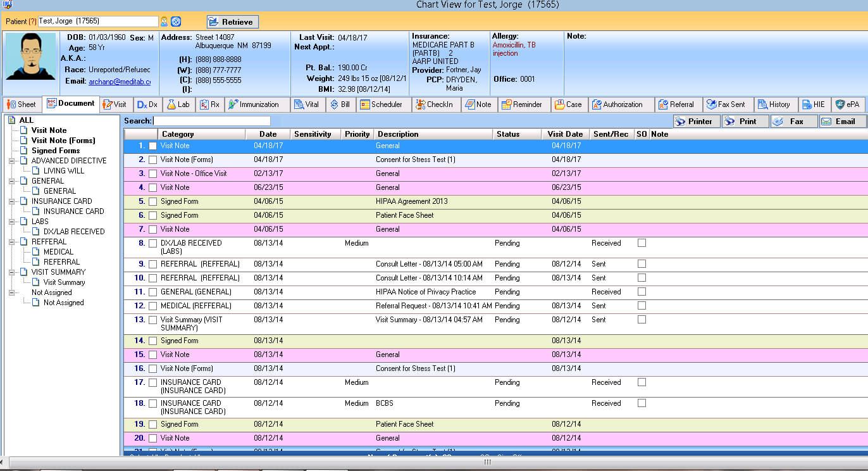Switch to the Referral tab
This screenshot has height=471, width=868.
tap(676, 104)
